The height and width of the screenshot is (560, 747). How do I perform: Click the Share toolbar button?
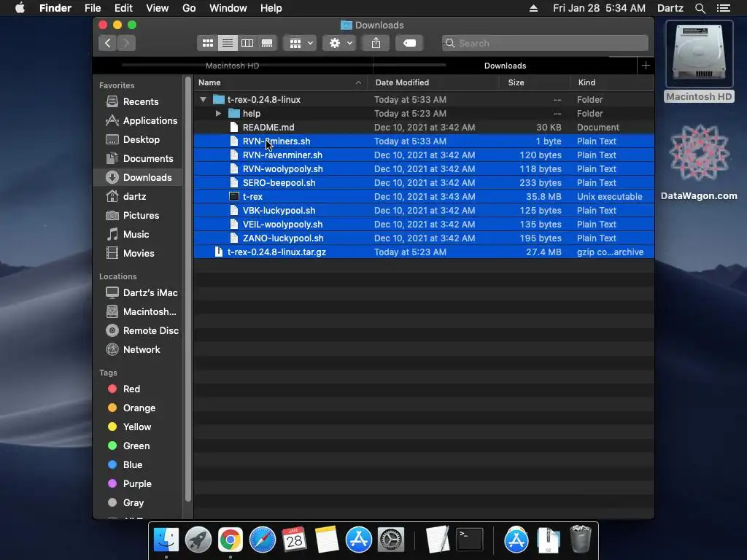click(376, 43)
